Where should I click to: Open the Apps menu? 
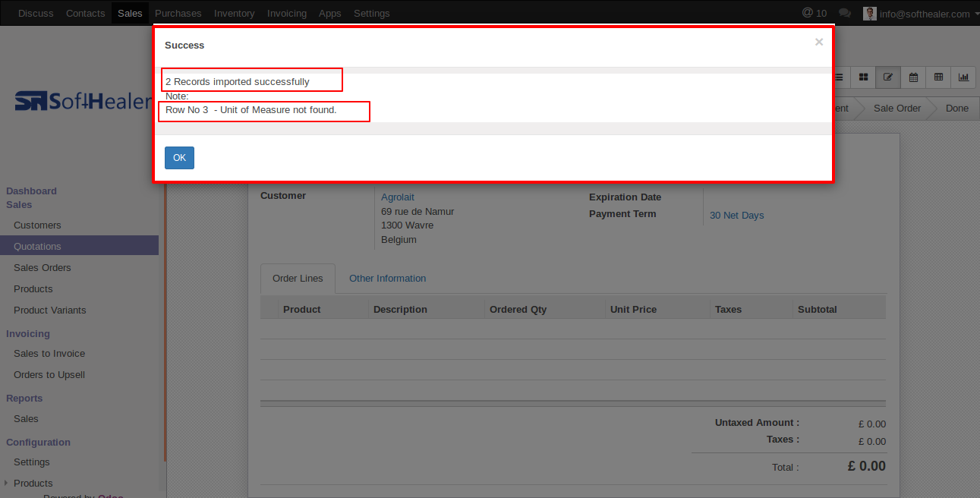point(330,13)
